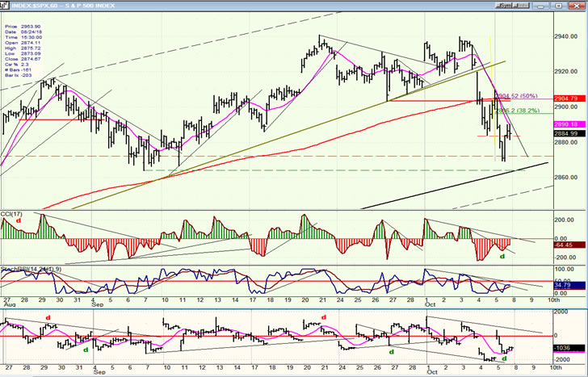Click the 2880.00 price axis label

click(x=565, y=142)
